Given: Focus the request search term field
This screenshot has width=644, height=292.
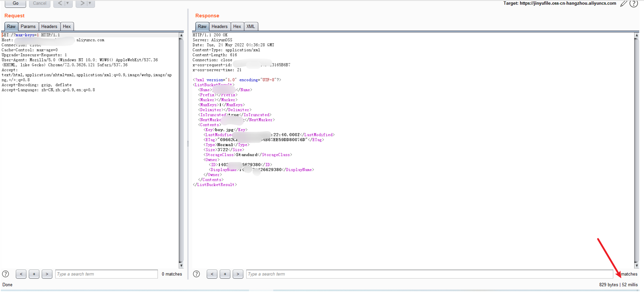Looking at the screenshot, I should [x=106, y=274].
